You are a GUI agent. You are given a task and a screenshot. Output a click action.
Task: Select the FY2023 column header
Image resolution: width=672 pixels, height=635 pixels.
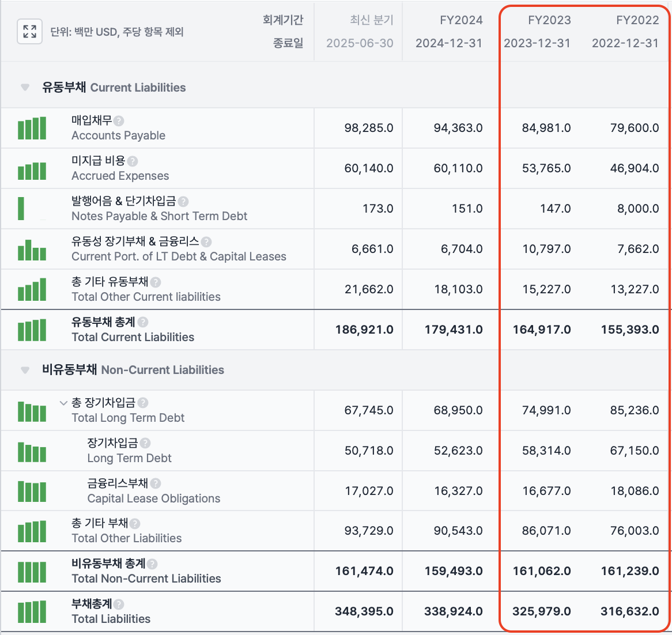coord(549,20)
